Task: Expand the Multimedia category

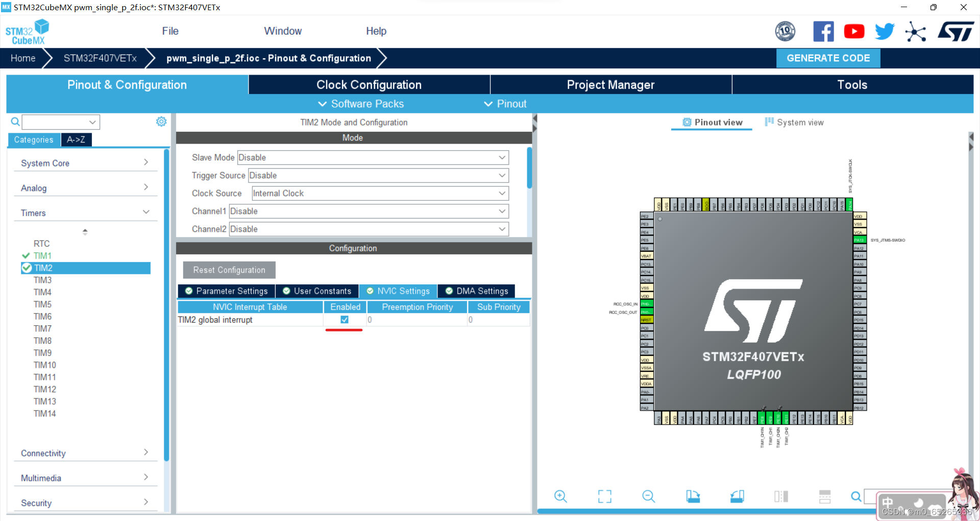Action: (85, 478)
